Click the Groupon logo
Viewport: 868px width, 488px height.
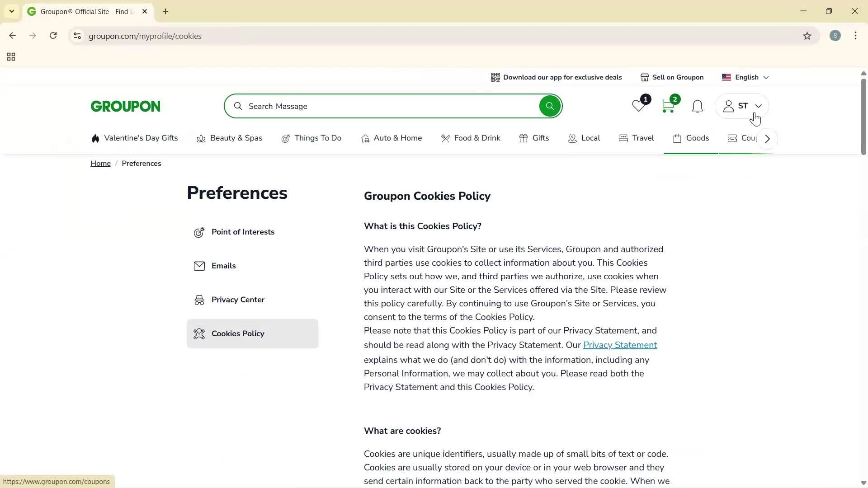point(125,106)
